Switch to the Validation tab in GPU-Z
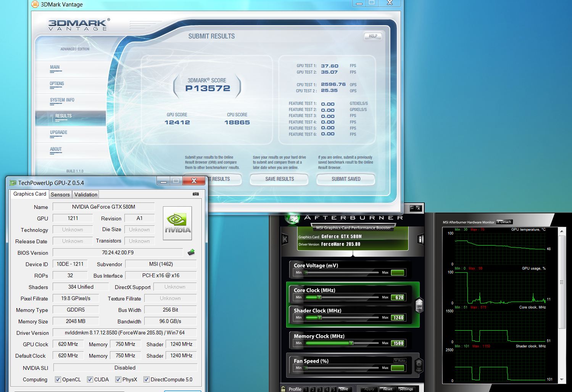The height and width of the screenshot is (392, 572). [x=86, y=194]
